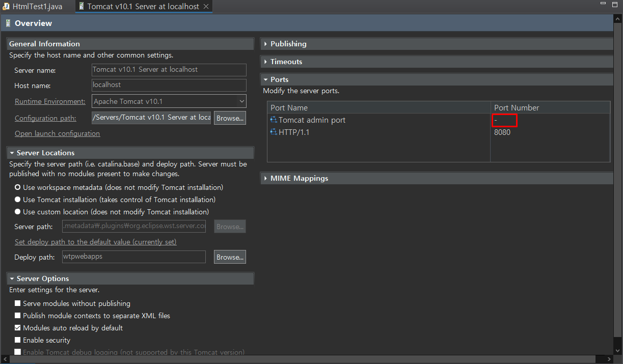
Task: Click Set deploy path to the default value
Action: (x=96, y=242)
